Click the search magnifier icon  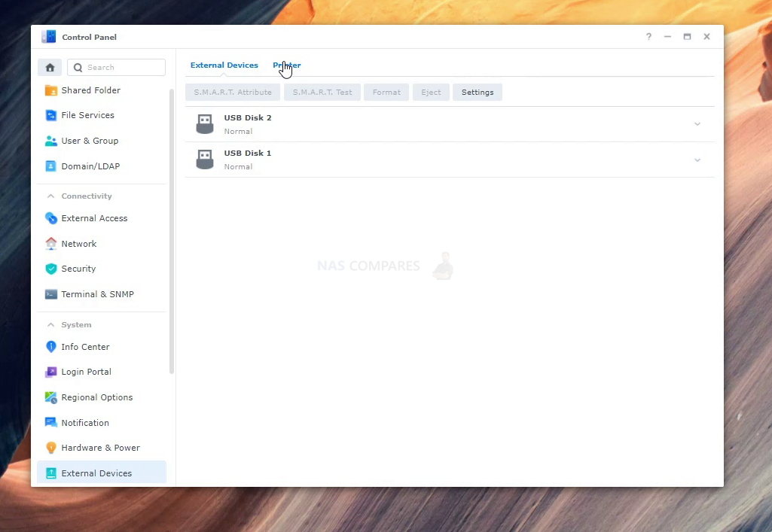tap(78, 68)
